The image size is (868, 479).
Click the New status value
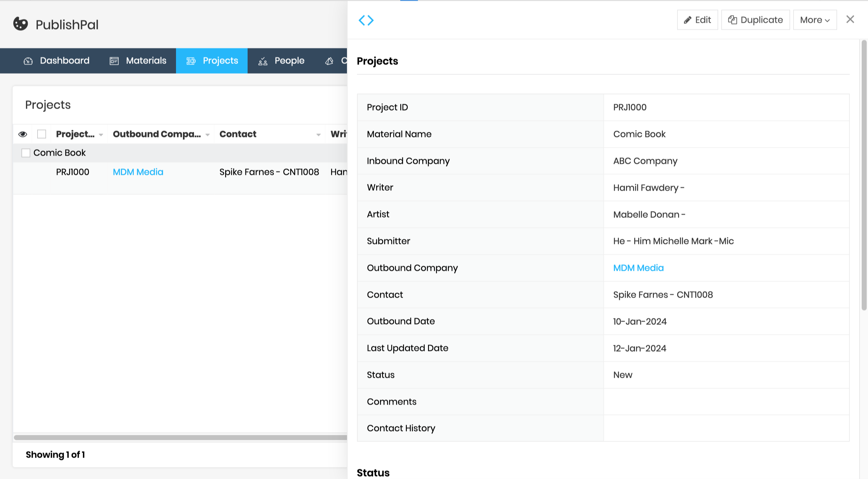[x=623, y=375]
